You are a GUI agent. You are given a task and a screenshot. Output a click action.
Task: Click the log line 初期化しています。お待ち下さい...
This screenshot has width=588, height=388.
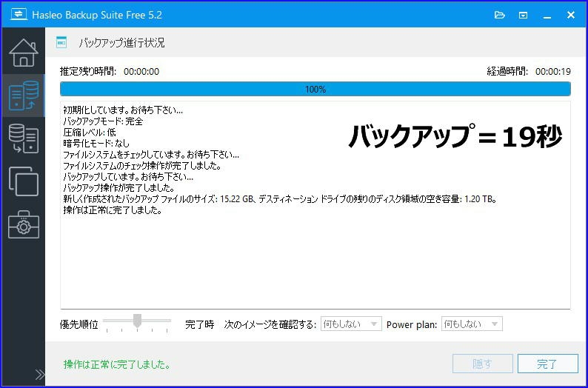coord(123,110)
